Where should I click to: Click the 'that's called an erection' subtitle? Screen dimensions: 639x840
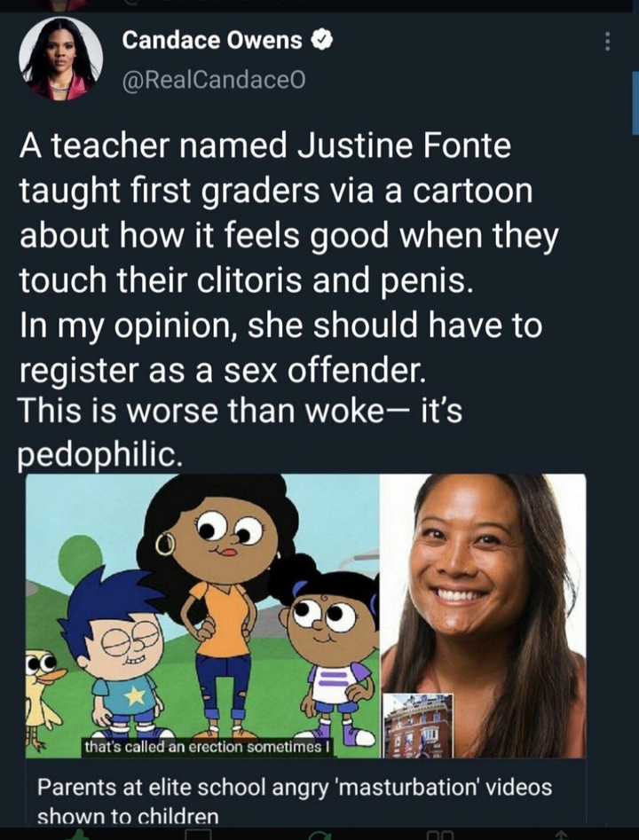(208, 747)
